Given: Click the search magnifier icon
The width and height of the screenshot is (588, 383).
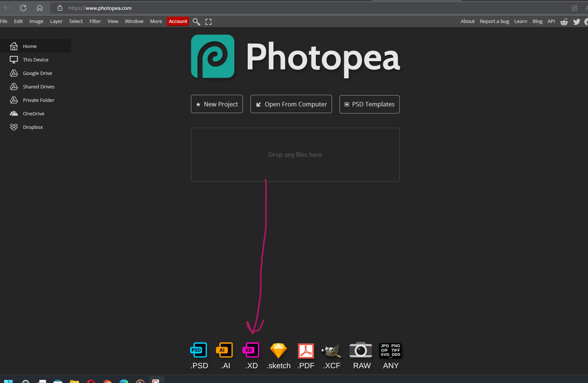Looking at the screenshot, I should [x=196, y=22].
